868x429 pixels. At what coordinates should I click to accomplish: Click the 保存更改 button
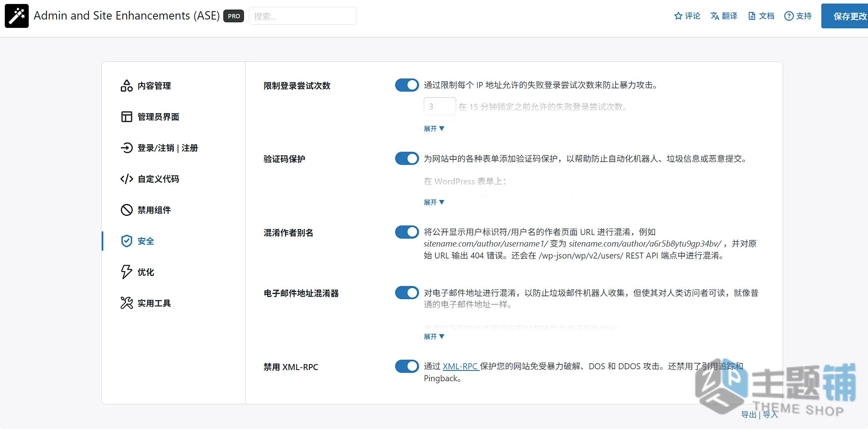pyautogui.click(x=844, y=16)
